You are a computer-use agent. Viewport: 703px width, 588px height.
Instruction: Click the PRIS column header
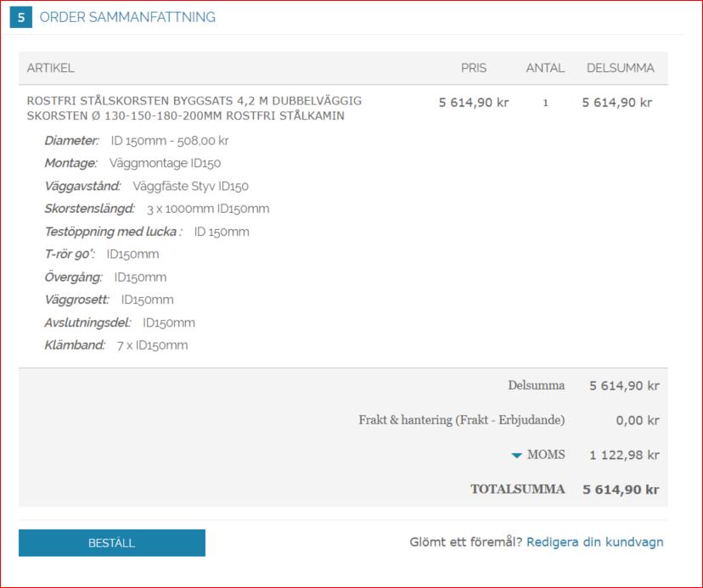point(474,68)
